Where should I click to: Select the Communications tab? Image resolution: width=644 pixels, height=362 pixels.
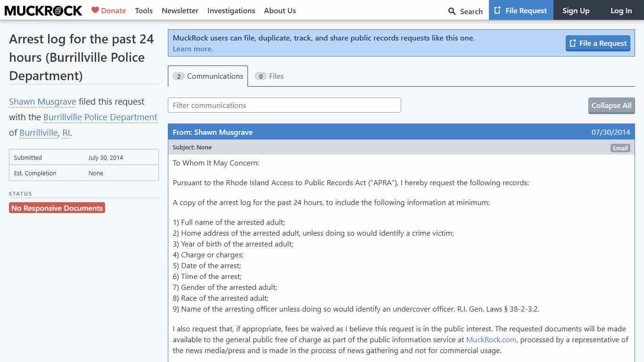coord(208,76)
